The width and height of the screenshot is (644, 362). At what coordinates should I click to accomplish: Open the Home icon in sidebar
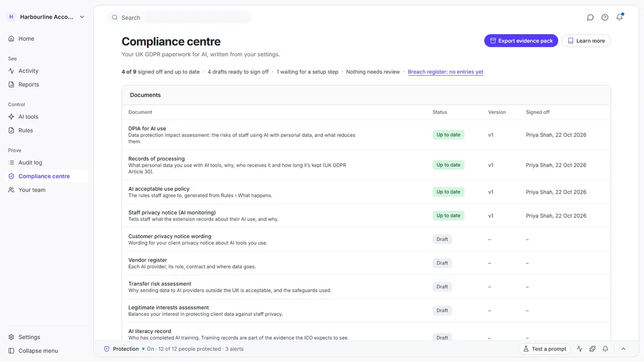click(x=11, y=39)
